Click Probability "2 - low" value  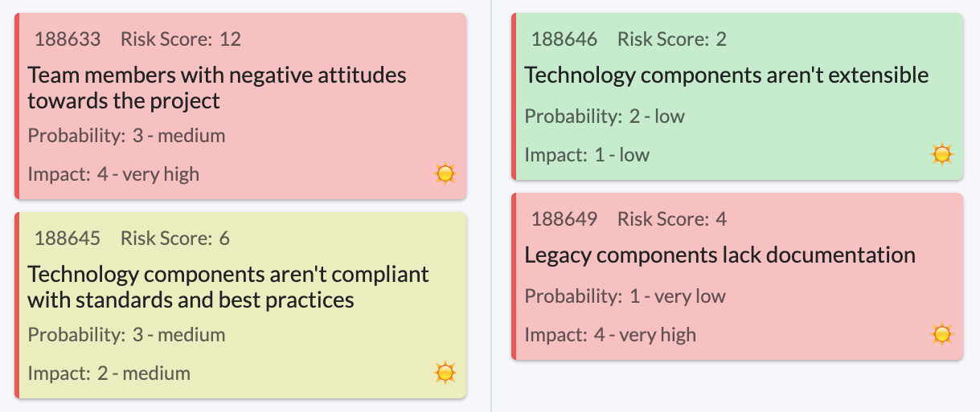tap(657, 116)
